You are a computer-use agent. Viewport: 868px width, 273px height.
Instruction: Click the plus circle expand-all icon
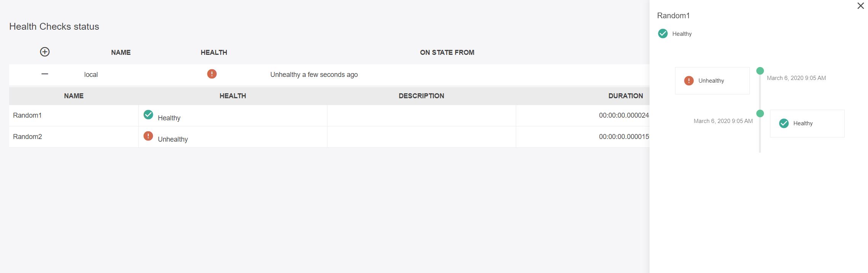45,52
